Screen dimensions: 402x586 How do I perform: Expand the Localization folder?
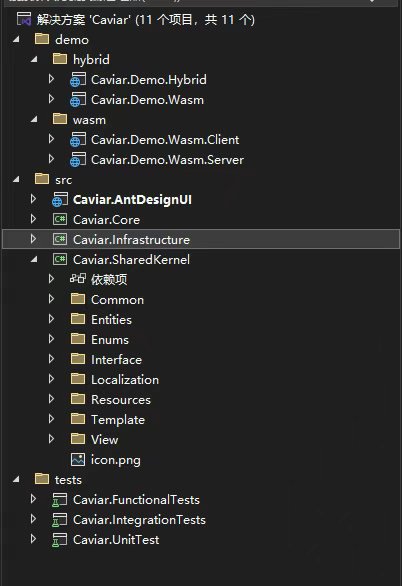click(52, 379)
